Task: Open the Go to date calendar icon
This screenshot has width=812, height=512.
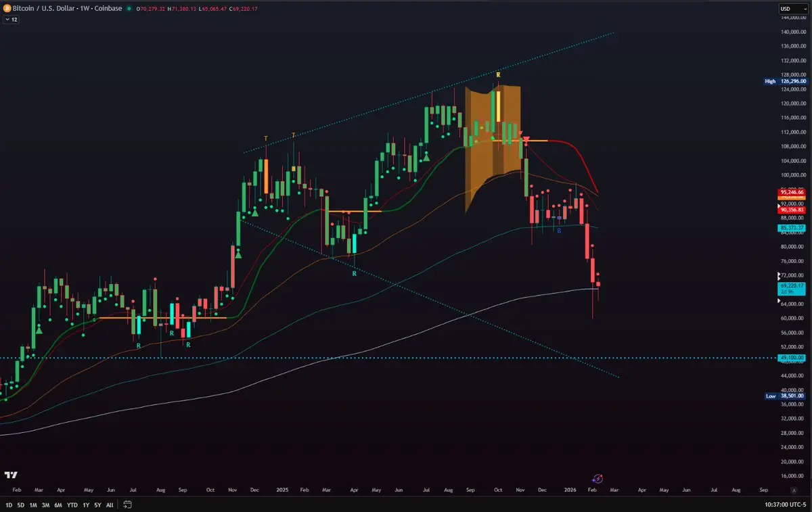Action: [127, 505]
